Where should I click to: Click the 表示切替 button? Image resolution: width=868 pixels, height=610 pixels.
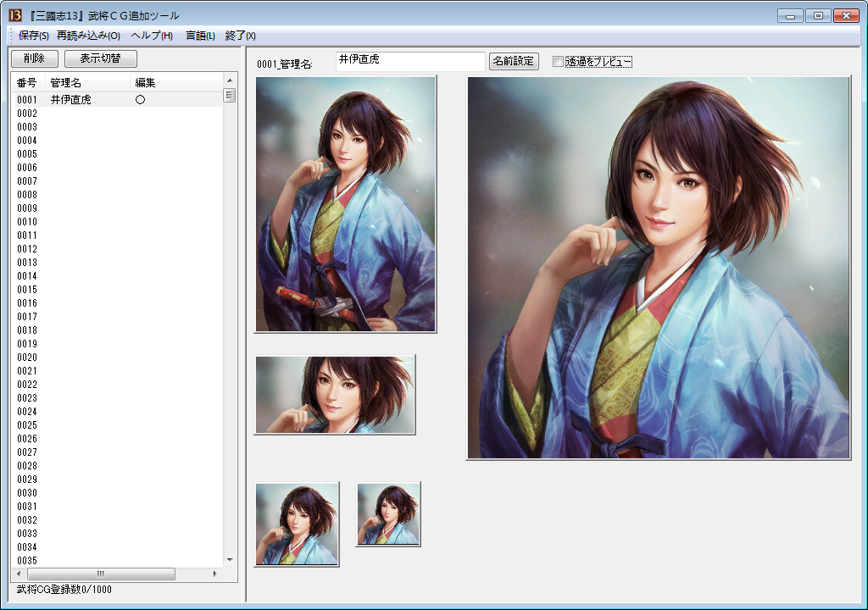100,58
